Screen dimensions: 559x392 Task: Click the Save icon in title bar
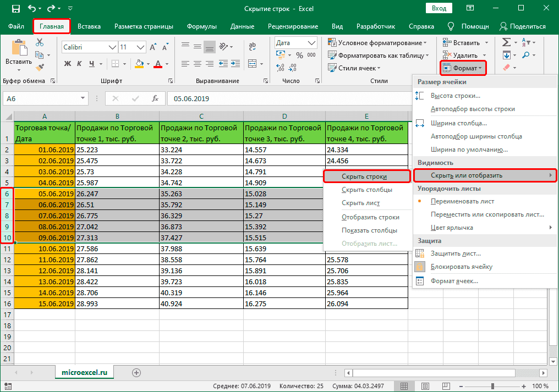[15, 9]
